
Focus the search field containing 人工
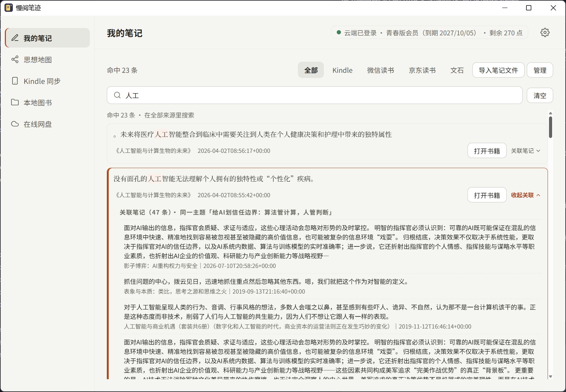[x=315, y=95]
